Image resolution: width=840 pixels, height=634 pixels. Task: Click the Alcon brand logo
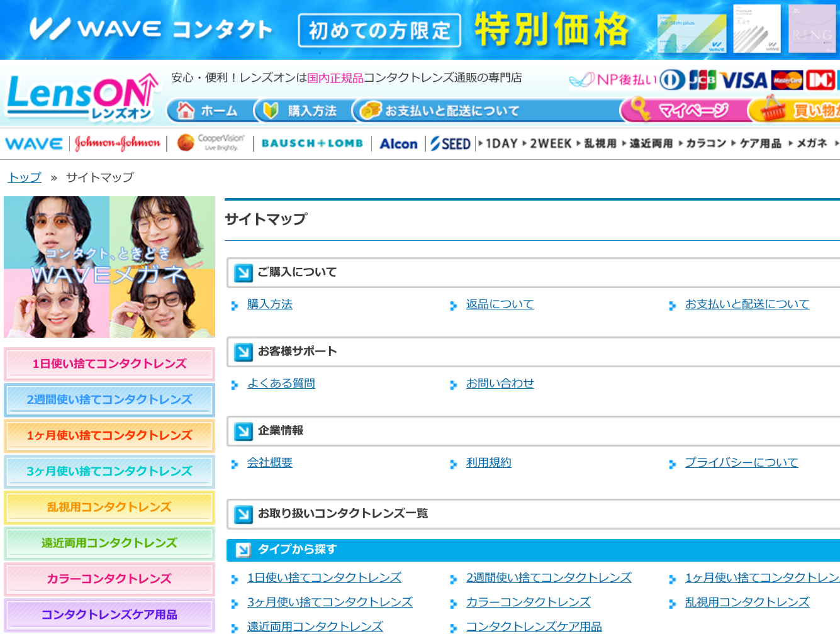pyautogui.click(x=398, y=144)
